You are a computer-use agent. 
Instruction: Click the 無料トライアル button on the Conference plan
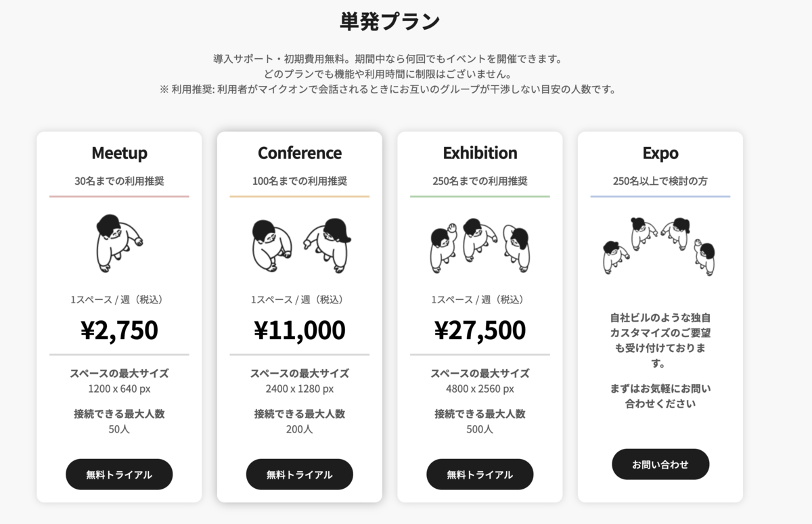[300, 474]
